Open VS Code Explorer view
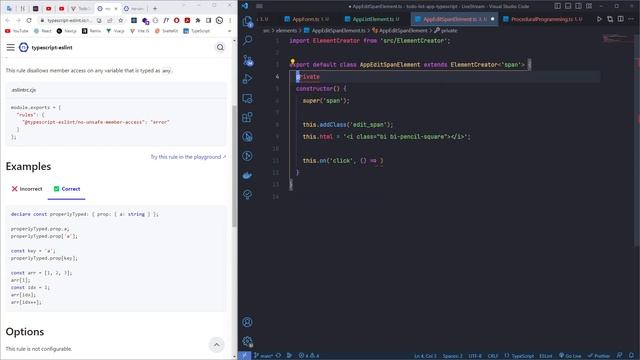 click(x=247, y=21)
